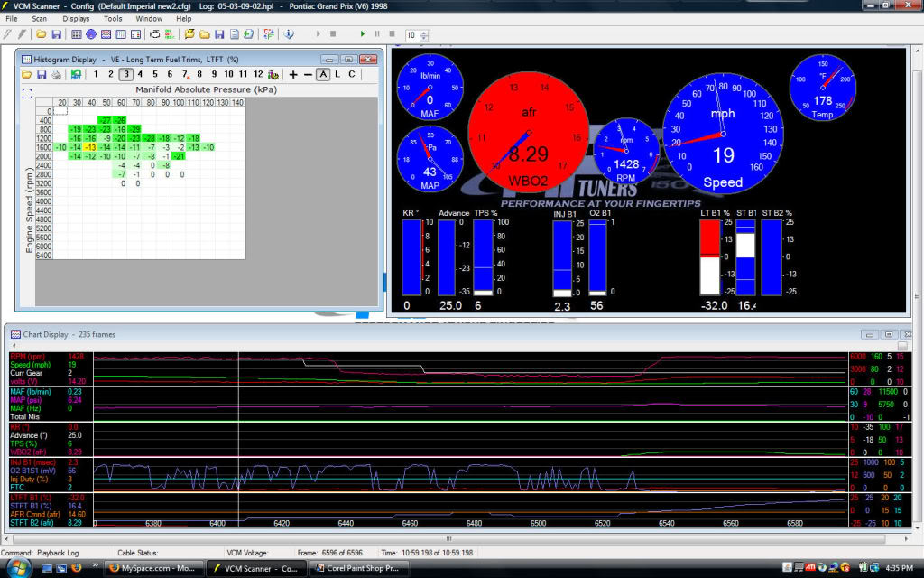
Task: Switch to Corel Paint Shop Pro taskbar window
Action: point(359,568)
